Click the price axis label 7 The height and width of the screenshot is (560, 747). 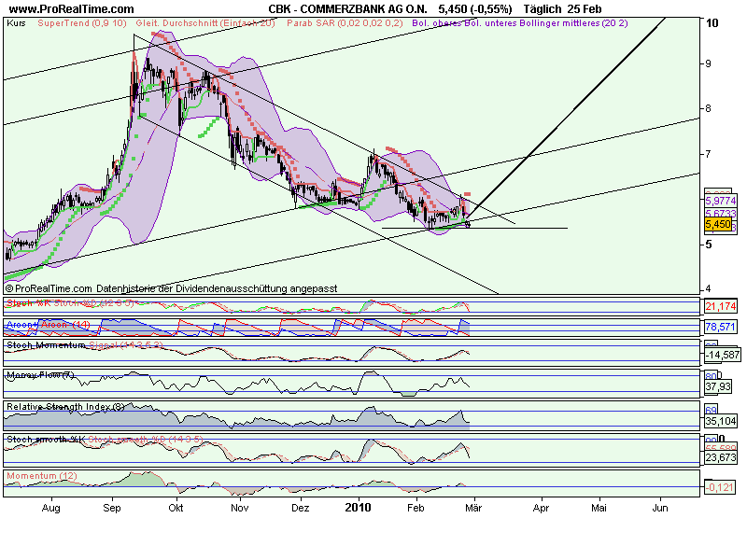pyautogui.click(x=709, y=154)
